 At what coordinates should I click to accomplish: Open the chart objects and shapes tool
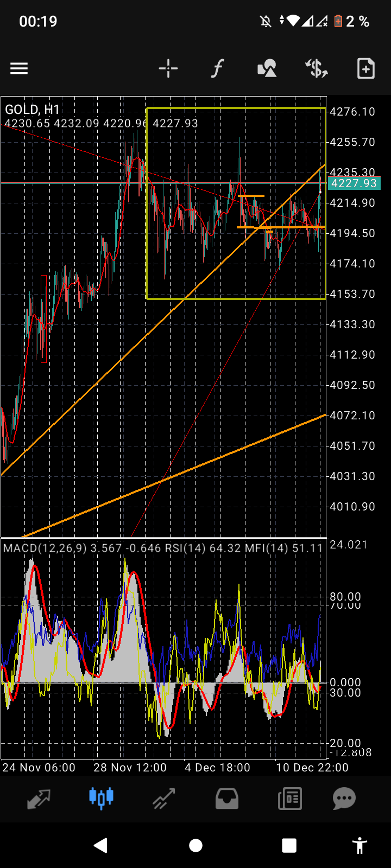point(267,68)
